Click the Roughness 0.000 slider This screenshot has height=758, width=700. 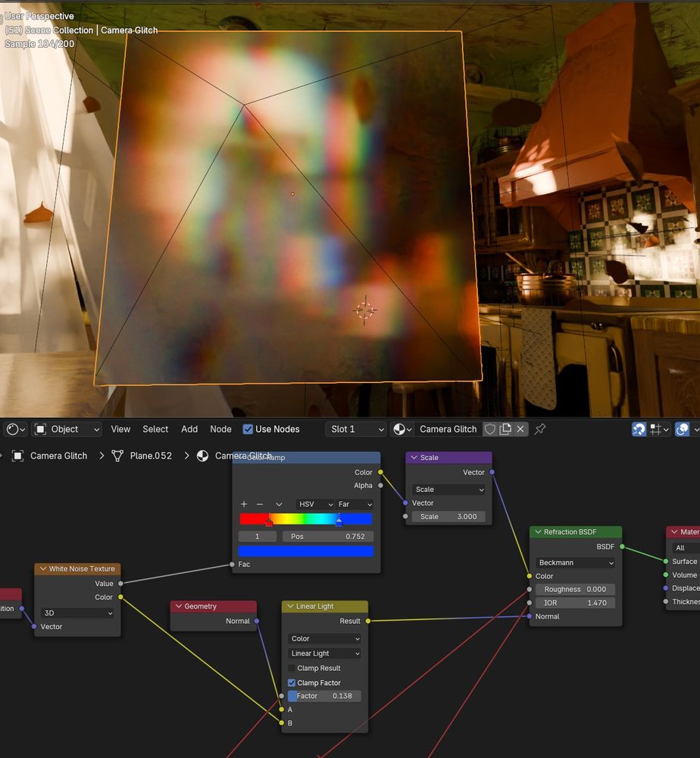point(575,589)
